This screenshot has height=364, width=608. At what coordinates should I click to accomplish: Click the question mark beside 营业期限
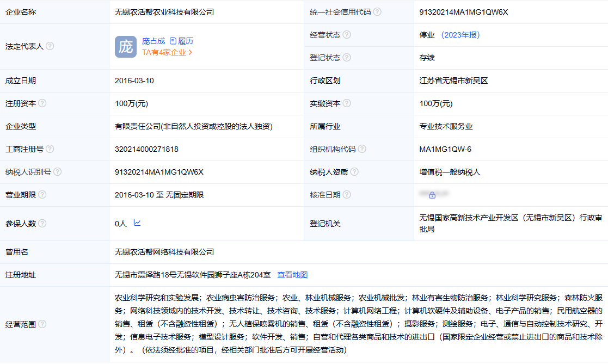pyautogui.click(x=42, y=195)
